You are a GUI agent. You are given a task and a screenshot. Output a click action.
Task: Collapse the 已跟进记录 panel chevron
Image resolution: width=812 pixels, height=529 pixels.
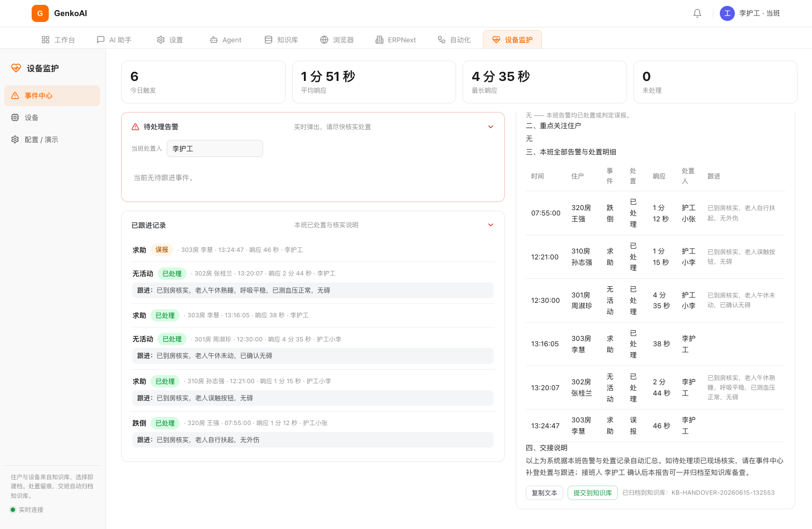point(490,225)
